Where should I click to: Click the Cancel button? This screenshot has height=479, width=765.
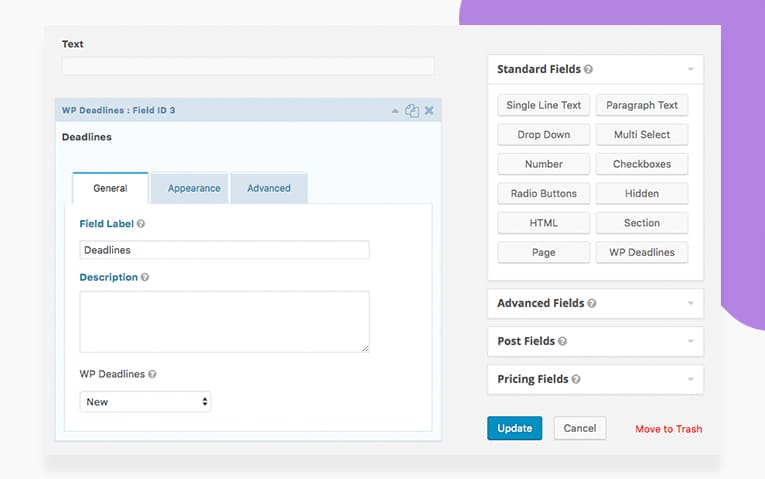coord(580,428)
